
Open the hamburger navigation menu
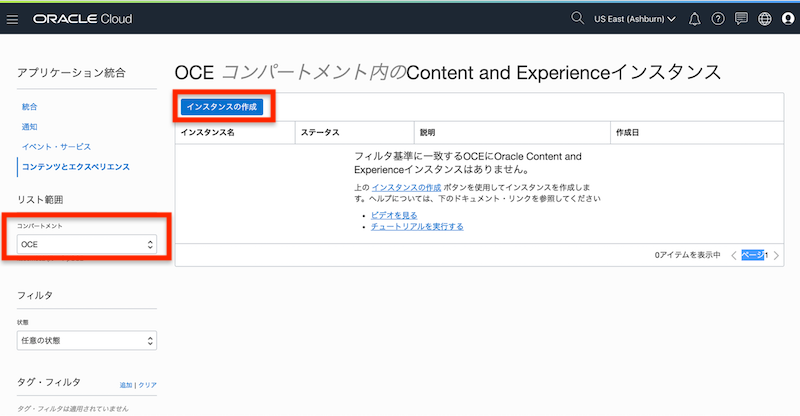pos(13,19)
